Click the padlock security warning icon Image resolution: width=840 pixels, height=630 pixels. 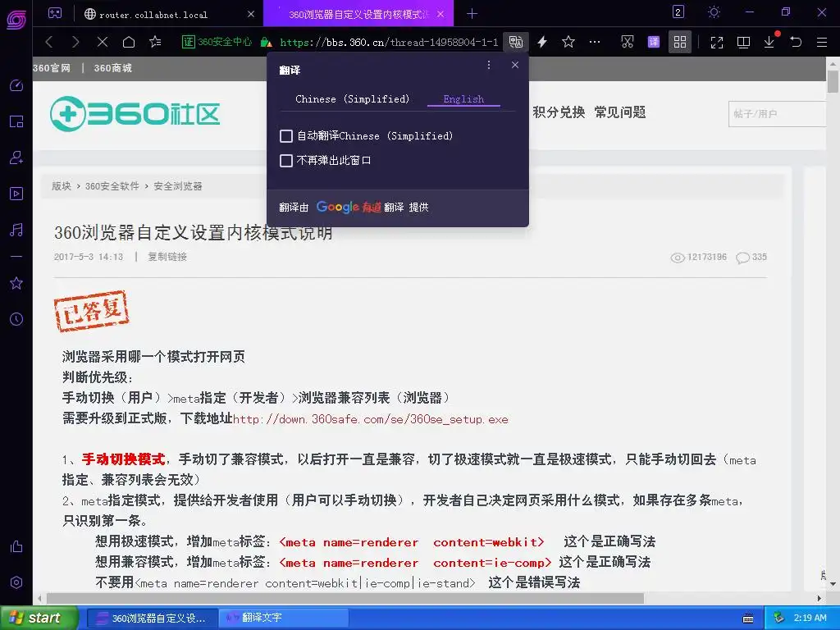coord(266,42)
